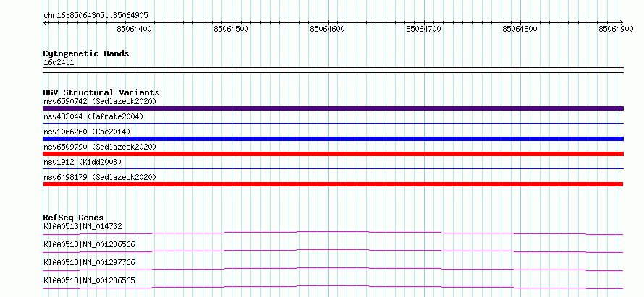This screenshot has height=297, width=644.
Task: Select the thin blue nsv1912 variant line
Action: (333, 168)
